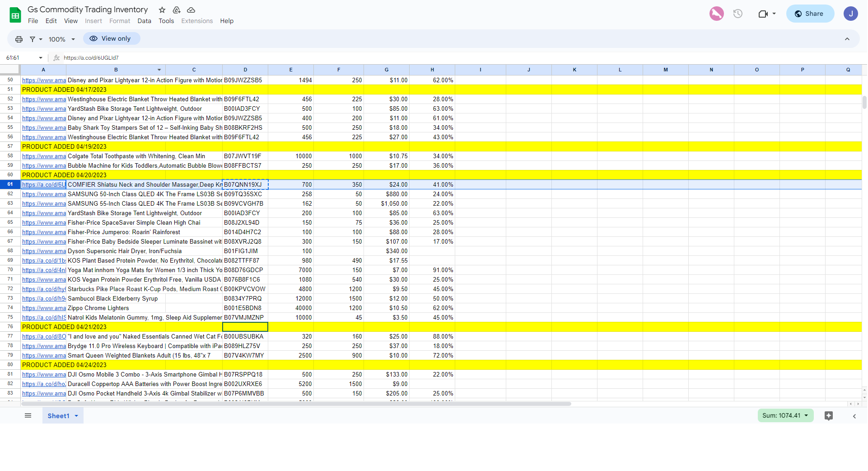This screenshot has width=868, height=471.
Task: Hide the menus with collapse chevron
Action: pos(847,39)
